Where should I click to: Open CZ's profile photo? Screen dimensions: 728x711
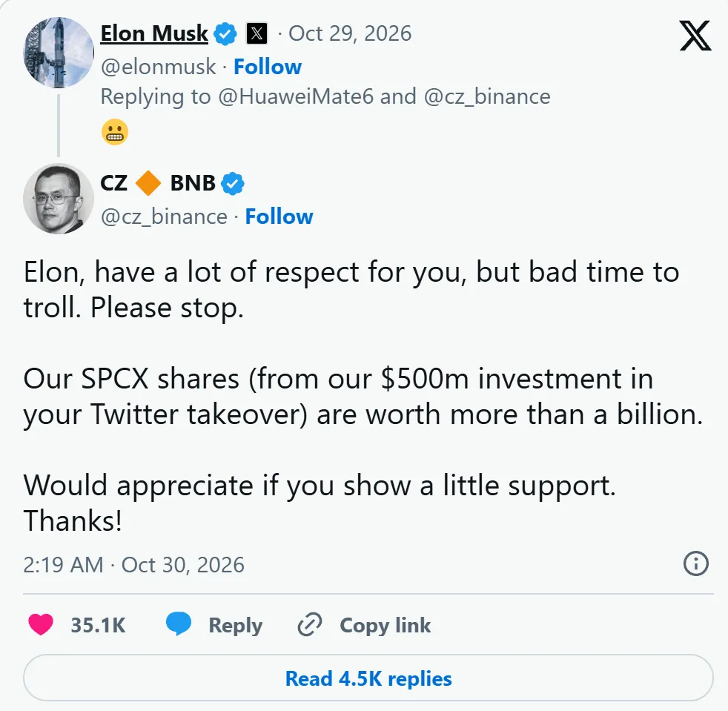59,199
